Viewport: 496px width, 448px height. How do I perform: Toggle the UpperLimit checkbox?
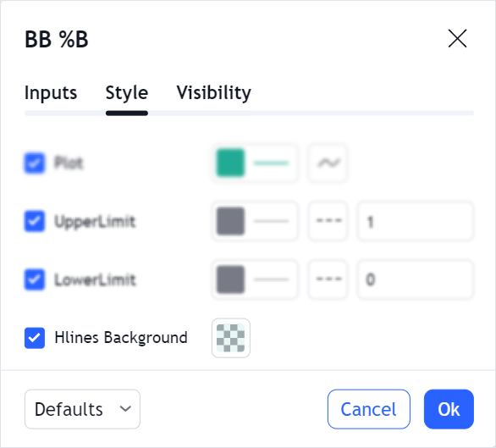coord(35,221)
